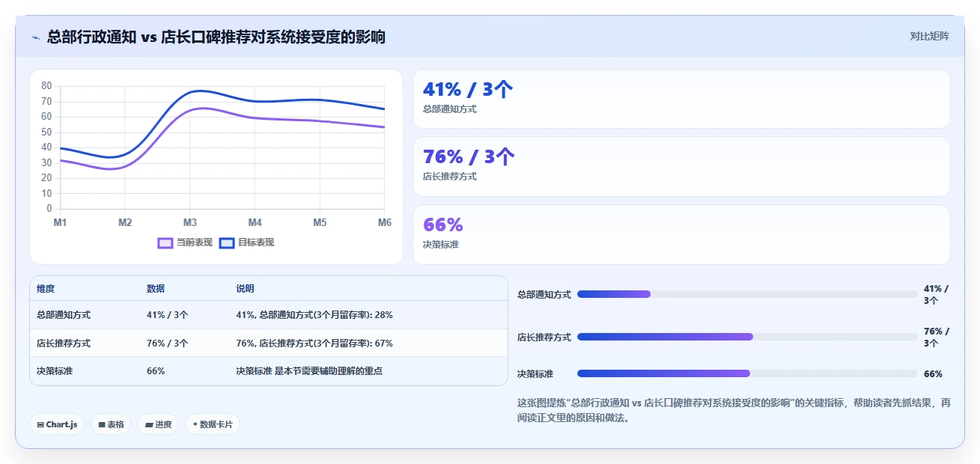The image size is (980, 464).
Task: Click the 表格 tag chip
Action: point(111,424)
